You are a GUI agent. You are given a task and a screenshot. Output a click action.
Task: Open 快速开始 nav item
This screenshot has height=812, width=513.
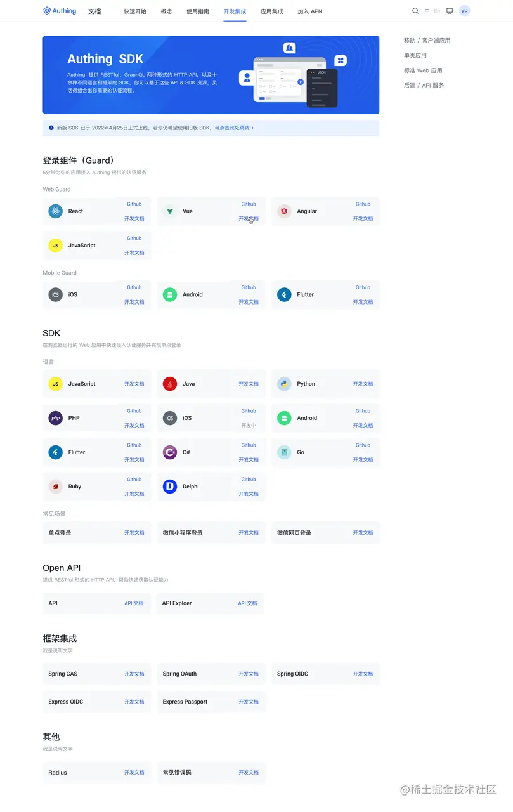tap(135, 11)
